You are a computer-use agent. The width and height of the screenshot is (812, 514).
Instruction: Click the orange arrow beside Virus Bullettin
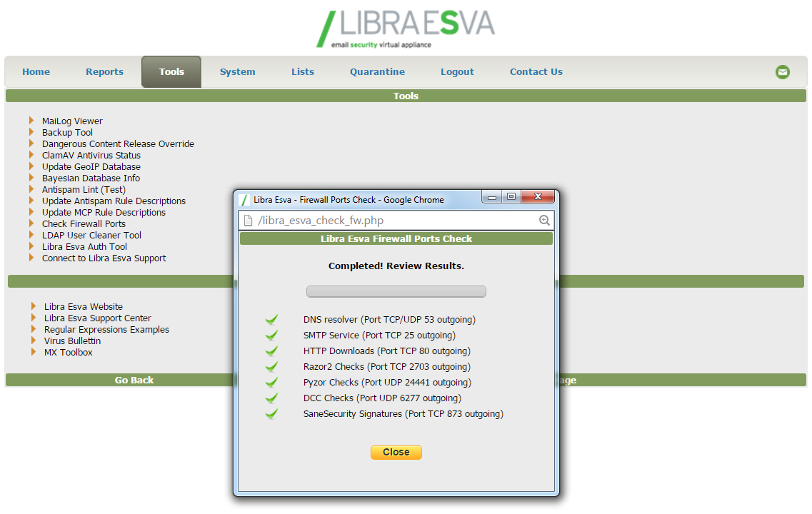point(33,340)
